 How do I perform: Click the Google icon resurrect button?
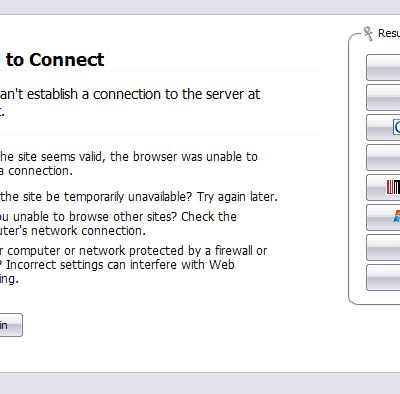coord(383,127)
